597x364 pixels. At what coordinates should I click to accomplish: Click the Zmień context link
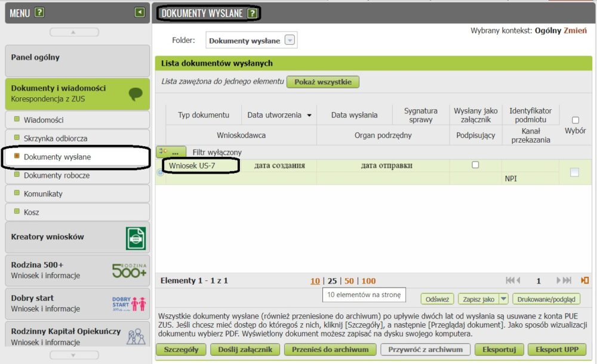pos(575,30)
